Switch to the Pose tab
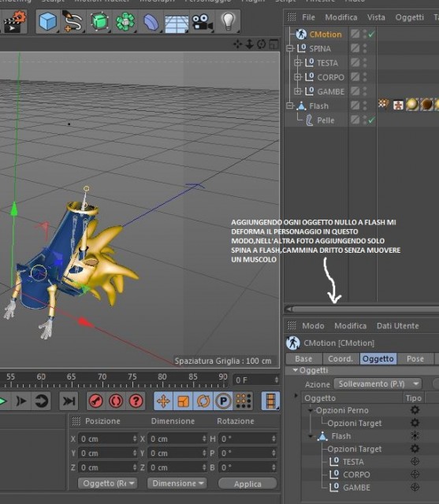The height and width of the screenshot is (504, 439). (x=415, y=359)
